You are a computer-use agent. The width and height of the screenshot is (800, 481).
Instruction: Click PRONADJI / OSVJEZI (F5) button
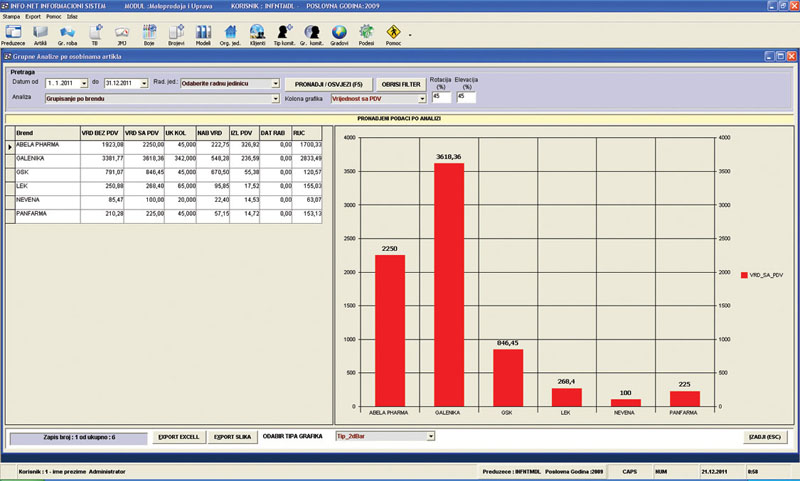click(329, 84)
